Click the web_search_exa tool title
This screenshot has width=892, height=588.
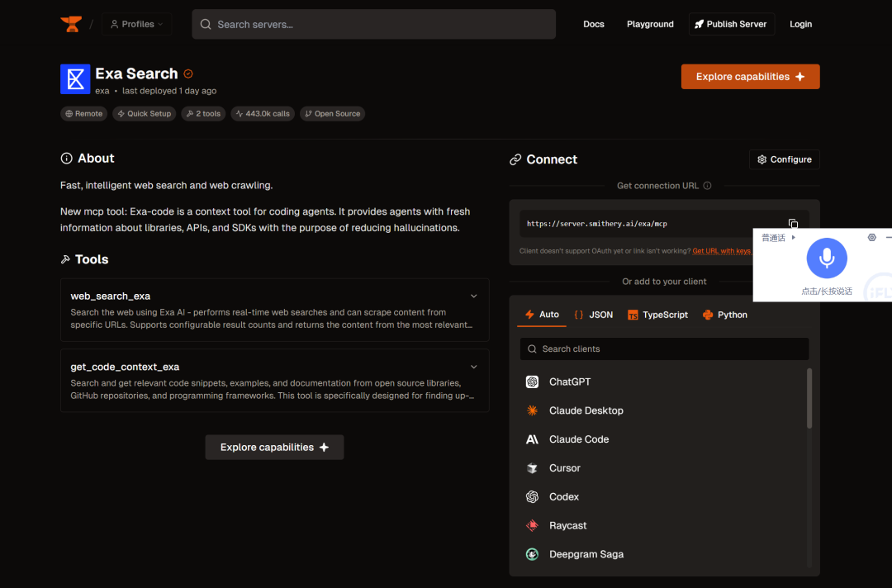point(111,296)
